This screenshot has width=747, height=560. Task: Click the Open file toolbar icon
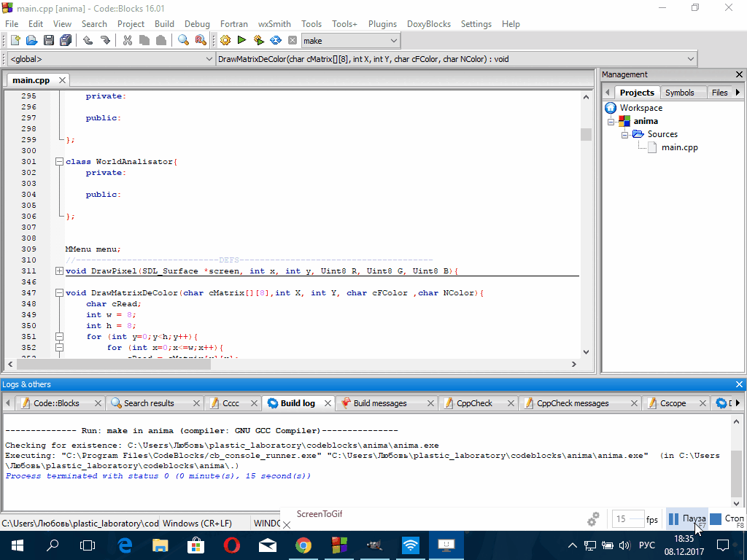(32, 41)
